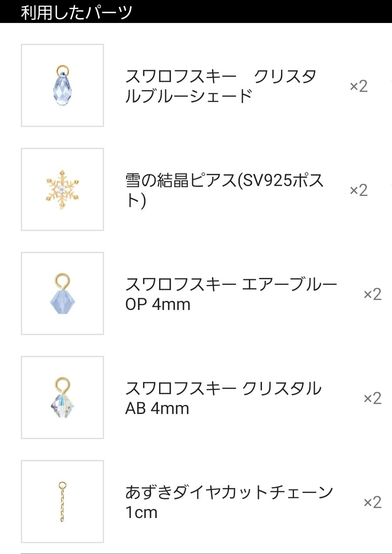The height and width of the screenshot is (554, 392).
Task: Open the gold snowflake earring image
Action: tap(62, 189)
